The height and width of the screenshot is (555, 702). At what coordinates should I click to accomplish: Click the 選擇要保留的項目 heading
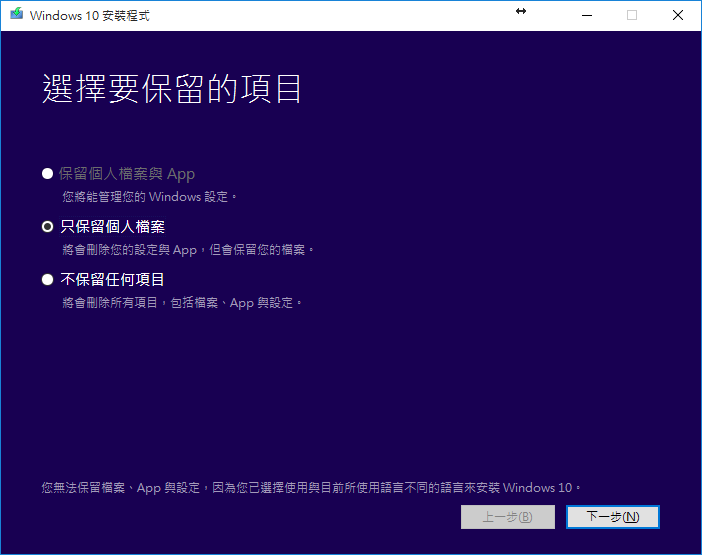pos(171,89)
